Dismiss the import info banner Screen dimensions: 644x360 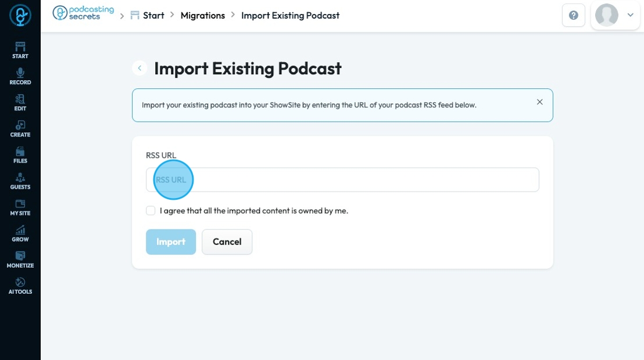(540, 102)
